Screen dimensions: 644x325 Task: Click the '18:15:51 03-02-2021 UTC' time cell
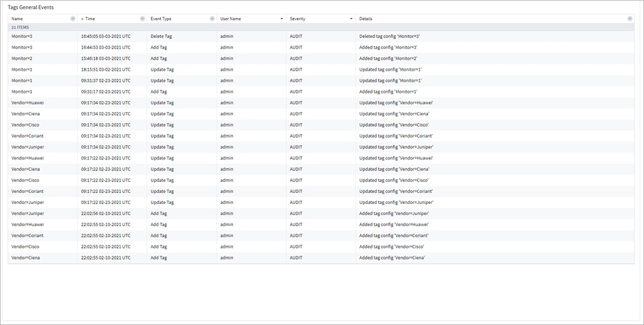tap(106, 69)
